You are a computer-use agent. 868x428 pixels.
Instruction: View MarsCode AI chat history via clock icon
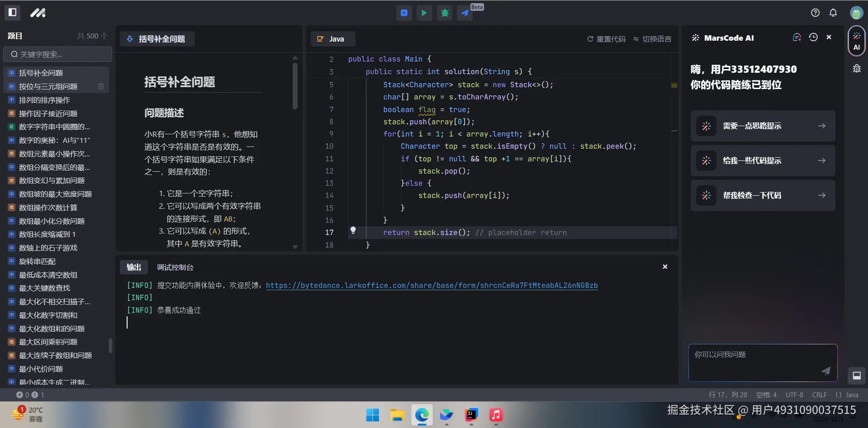coord(813,37)
